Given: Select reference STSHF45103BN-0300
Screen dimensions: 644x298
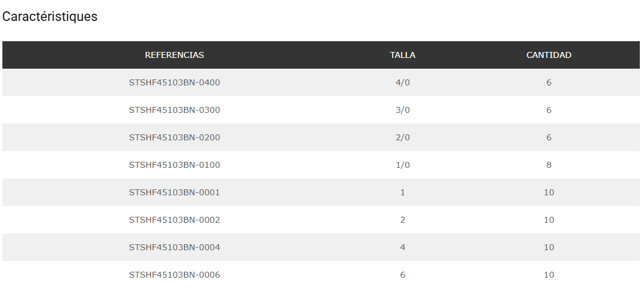Looking at the screenshot, I should [x=174, y=110].
